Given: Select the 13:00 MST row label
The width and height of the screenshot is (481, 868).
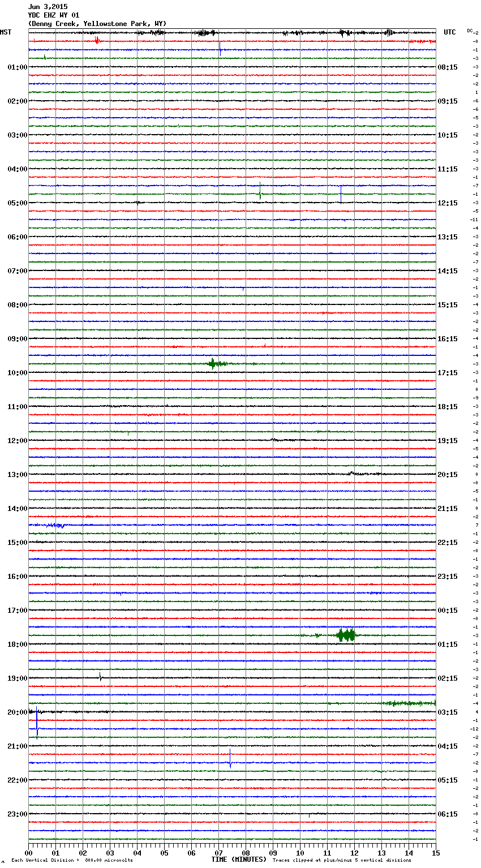Looking at the screenshot, I should [x=18, y=475].
